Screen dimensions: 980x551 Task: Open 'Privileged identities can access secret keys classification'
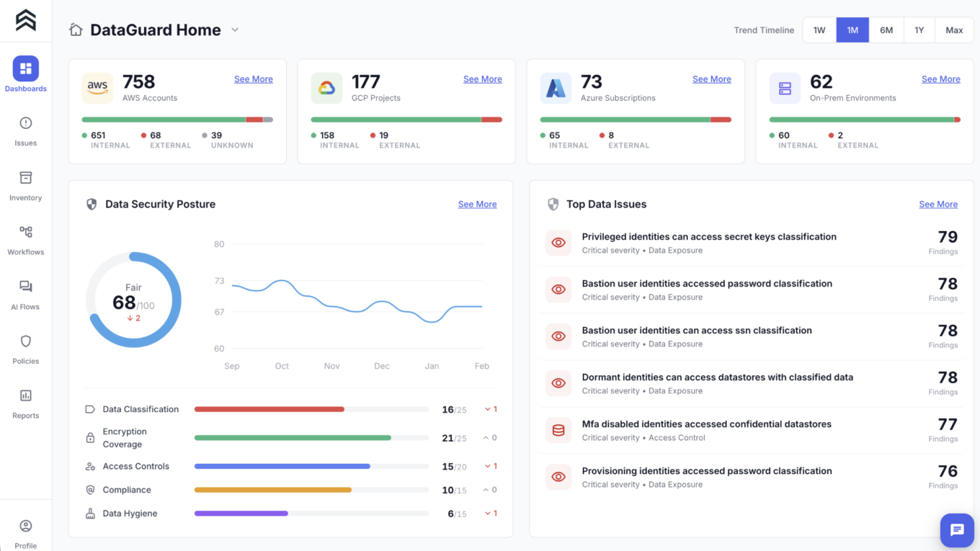(709, 237)
